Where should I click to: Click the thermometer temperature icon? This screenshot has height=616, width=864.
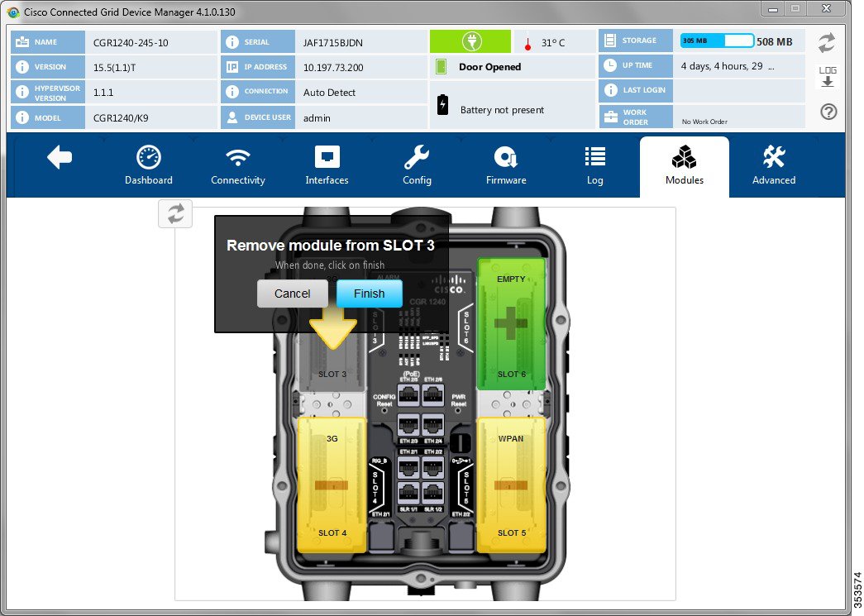click(527, 44)
